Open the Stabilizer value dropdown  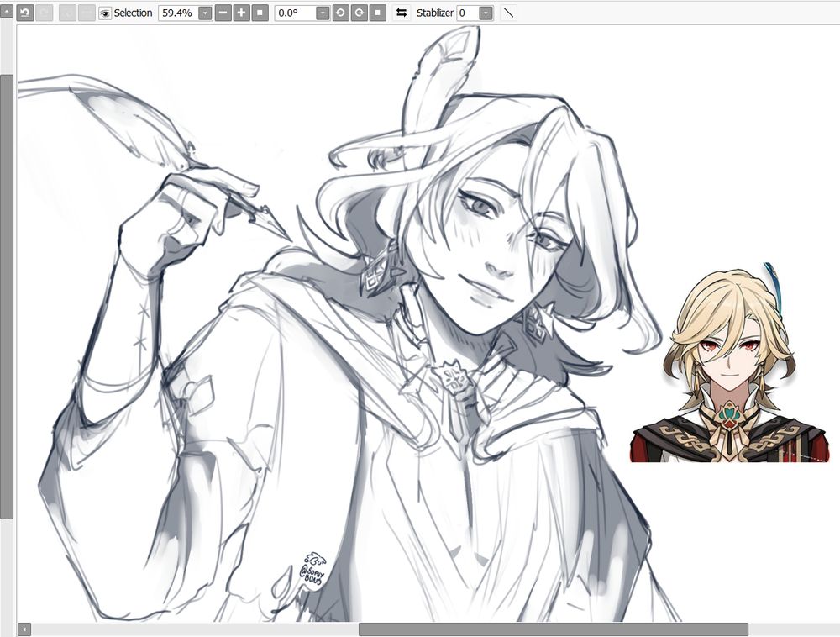click(x=486, y=13)
